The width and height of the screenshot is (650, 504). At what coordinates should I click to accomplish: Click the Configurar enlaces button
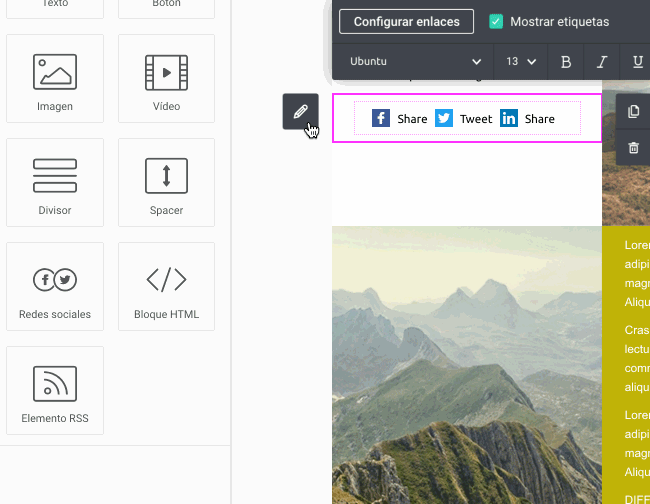406,21
